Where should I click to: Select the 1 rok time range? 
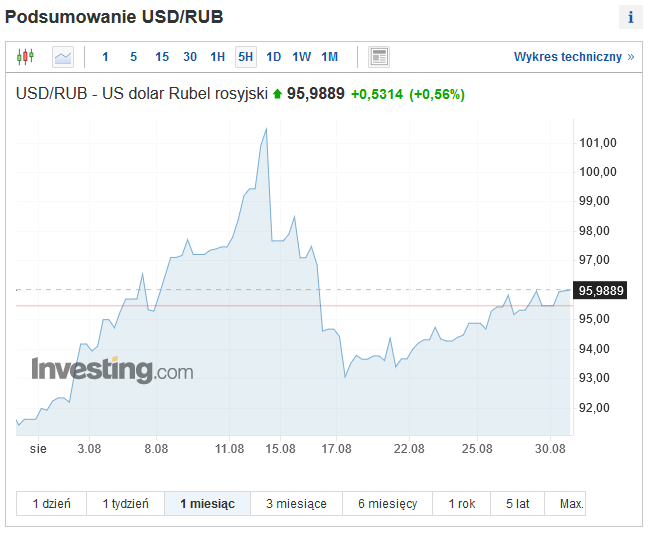tap(462, 504)
